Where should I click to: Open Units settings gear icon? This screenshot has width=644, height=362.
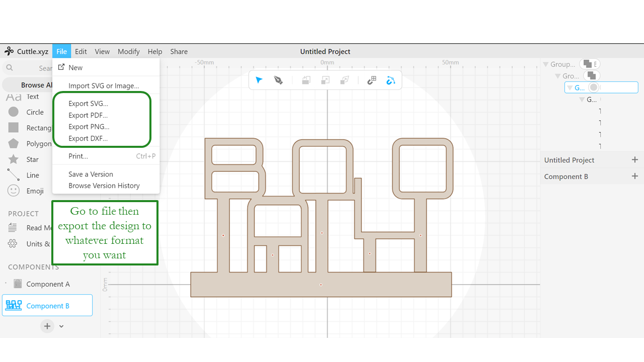13,244
